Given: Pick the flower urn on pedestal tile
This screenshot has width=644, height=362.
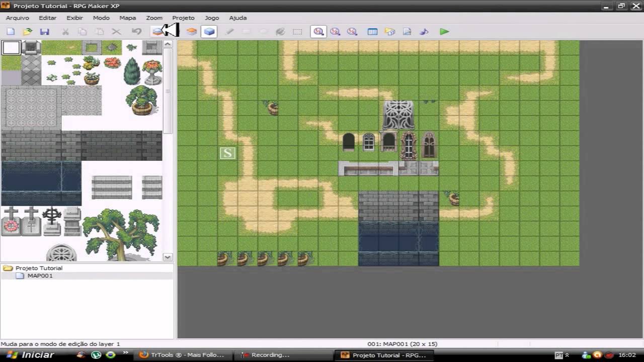Looking at the screenshot, I should click(152, 72).
